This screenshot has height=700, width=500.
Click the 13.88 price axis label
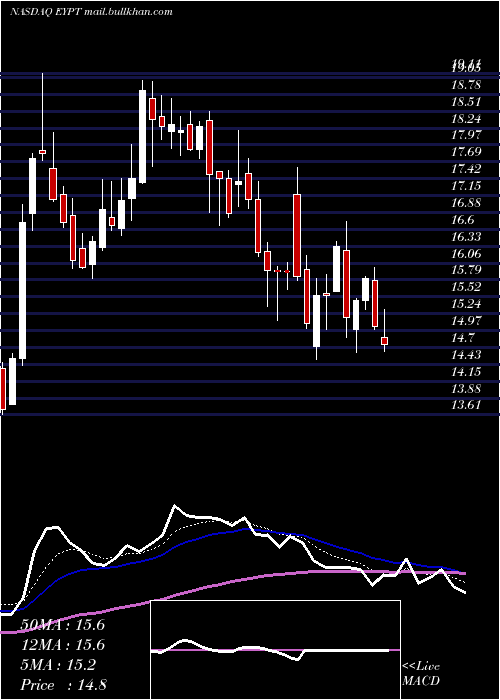tap(466, 388)
